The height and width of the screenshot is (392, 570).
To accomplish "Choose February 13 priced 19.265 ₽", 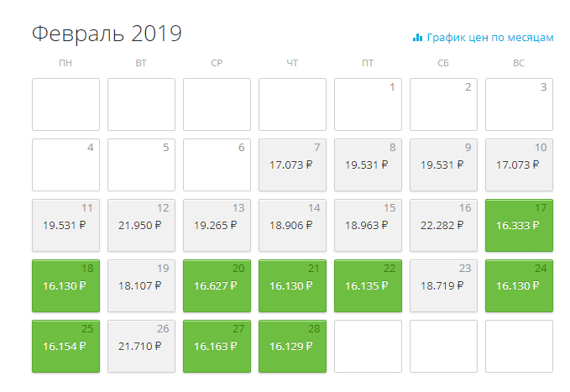I will [x=217, y=225].
